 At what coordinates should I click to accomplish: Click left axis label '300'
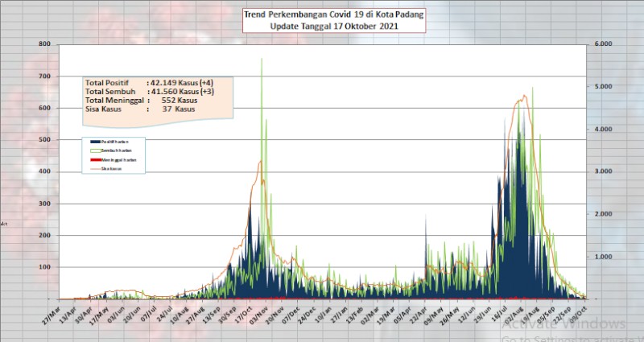click(x=44, y=204)
